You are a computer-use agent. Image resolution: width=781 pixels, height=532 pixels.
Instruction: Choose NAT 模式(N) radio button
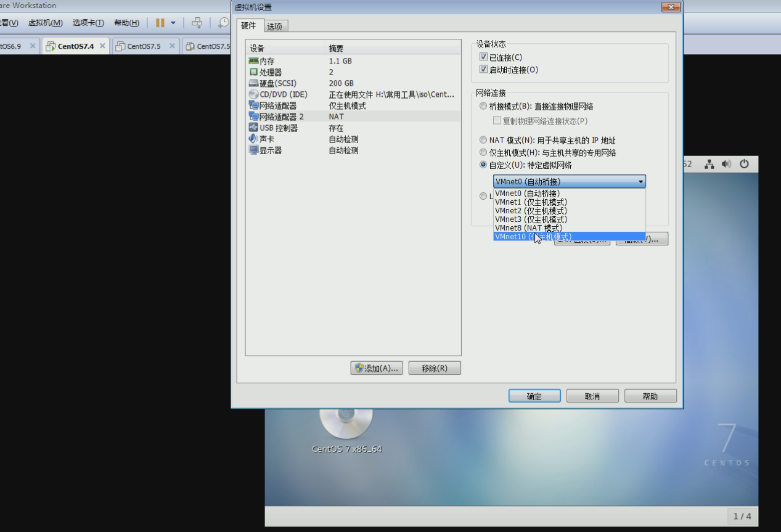pos(483,140)
